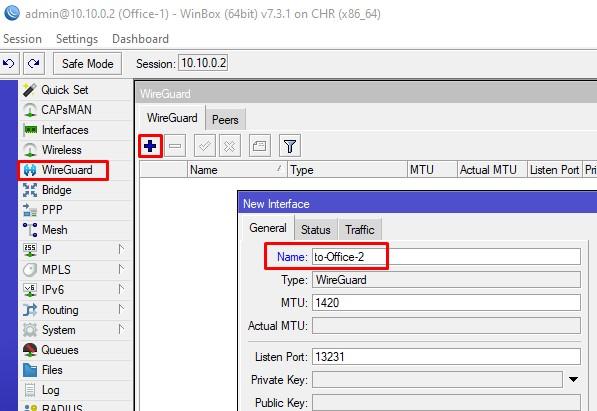Click the Listen Port input field
Viewport: 597px width, 411px height.
446,357
